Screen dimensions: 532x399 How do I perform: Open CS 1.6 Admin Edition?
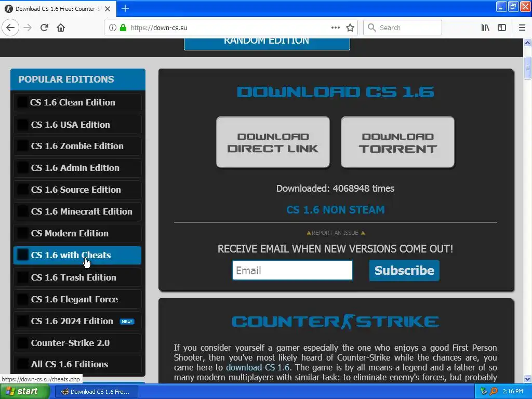(77, 168)
